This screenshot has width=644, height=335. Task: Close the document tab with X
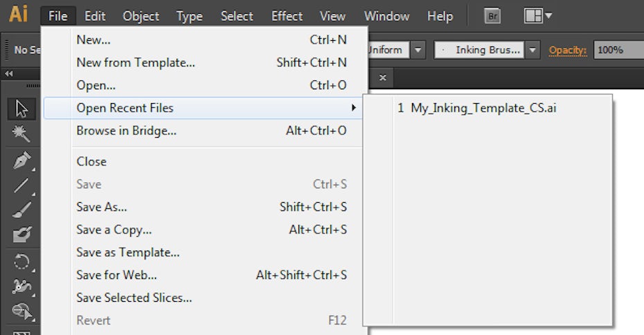point(382,77)
